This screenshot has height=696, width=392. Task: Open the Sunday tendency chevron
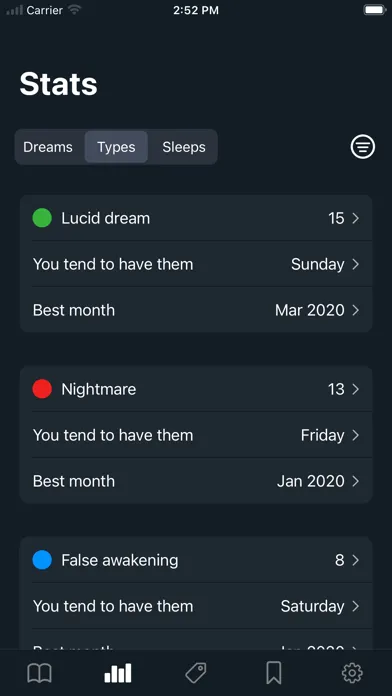[x=356, y=265]
